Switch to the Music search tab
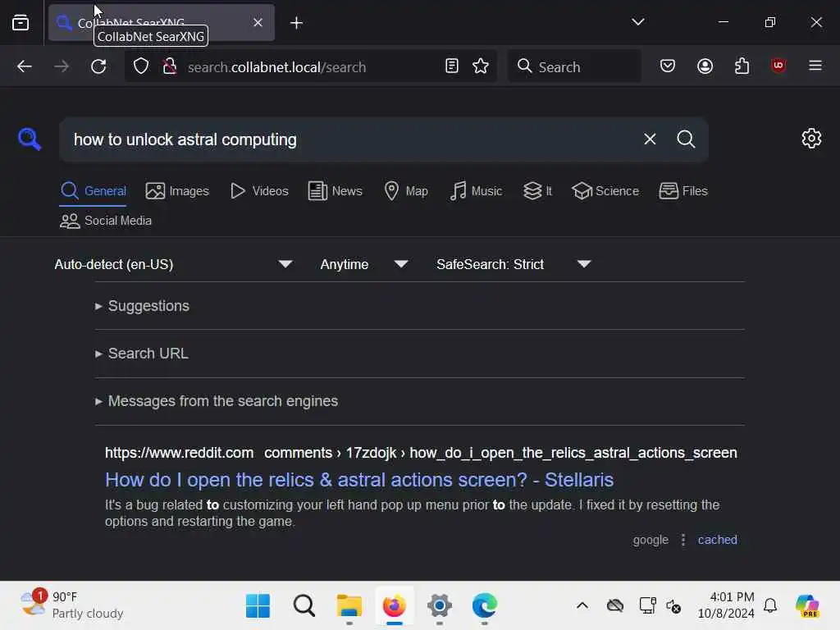The height and width of the screenshot is (630, 840). point(476,190)
